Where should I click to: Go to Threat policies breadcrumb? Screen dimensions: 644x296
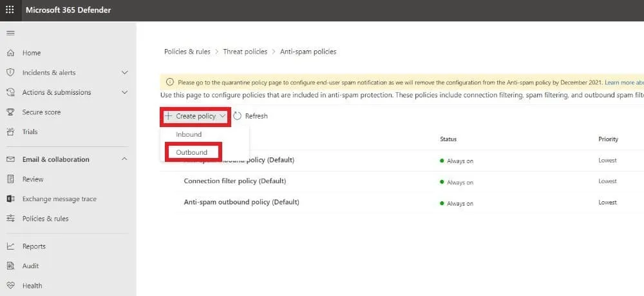click(245, 52)
